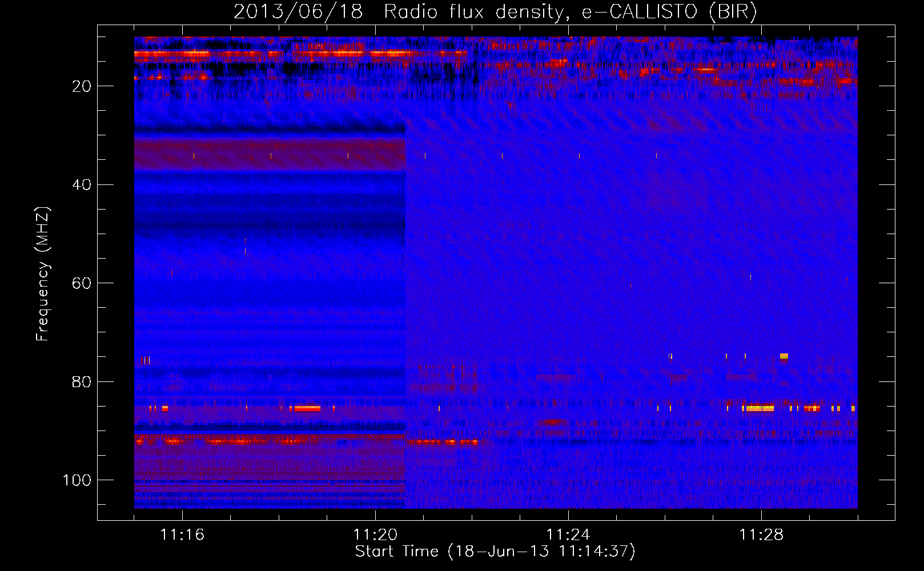
Task: Click the "11:28" time tick label
Action: 761,535
